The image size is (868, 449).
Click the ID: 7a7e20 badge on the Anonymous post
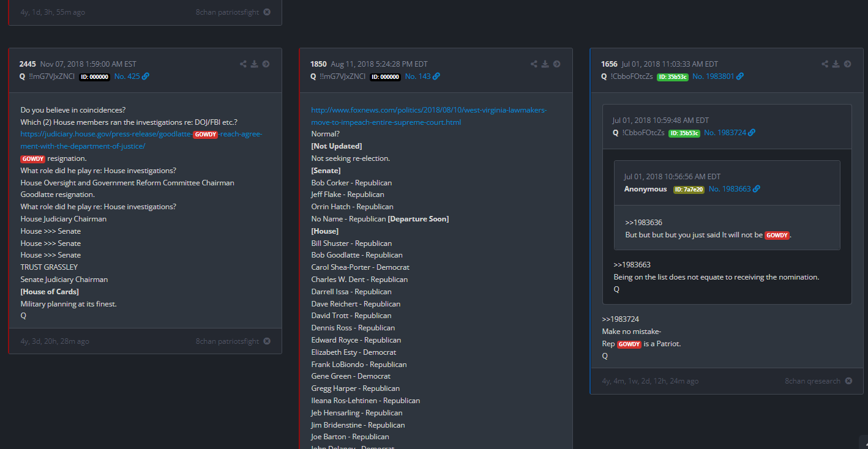pyautogui.click(x=689, y=190)
